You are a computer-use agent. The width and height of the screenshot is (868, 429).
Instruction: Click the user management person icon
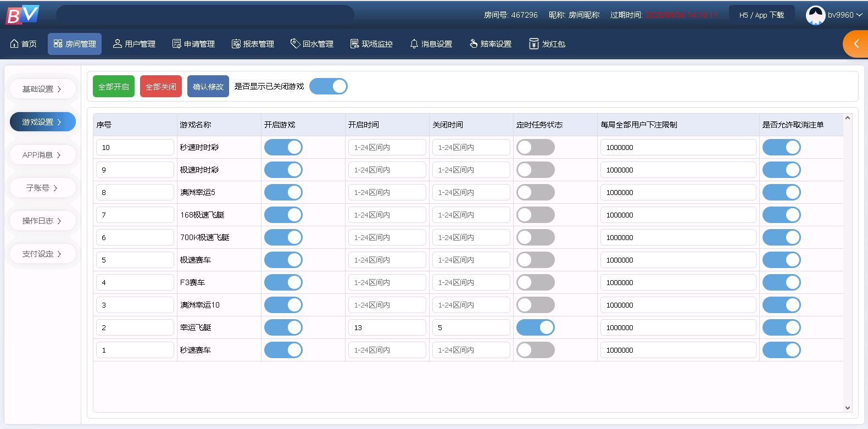pos(117,44)
